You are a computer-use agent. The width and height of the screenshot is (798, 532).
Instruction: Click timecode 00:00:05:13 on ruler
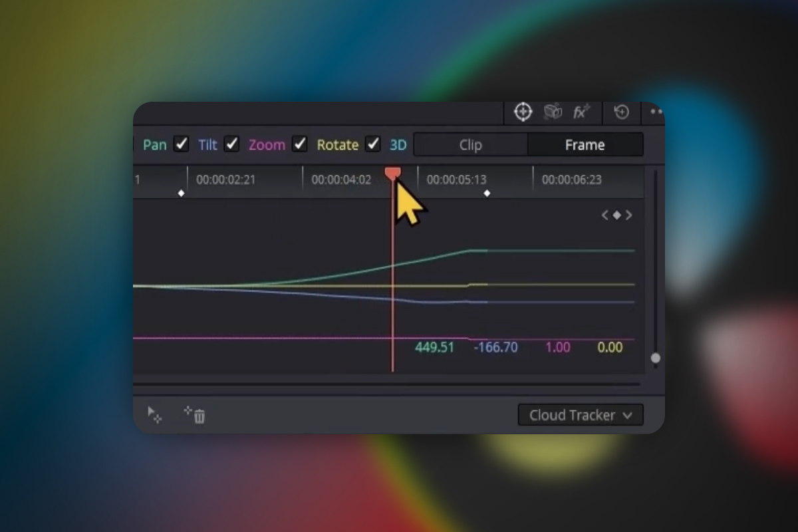[x=457, y=180]
